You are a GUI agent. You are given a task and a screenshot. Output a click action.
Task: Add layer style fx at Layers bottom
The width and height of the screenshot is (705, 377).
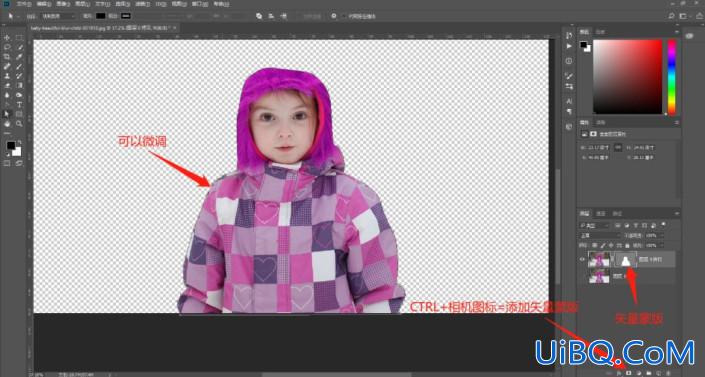(x=619, y=373)
